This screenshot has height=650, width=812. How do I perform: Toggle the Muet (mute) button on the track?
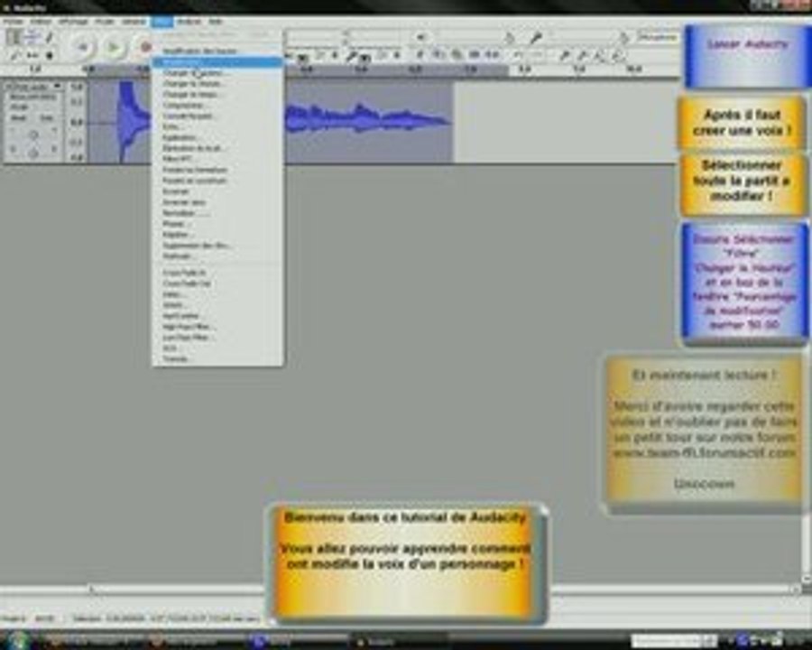click(x=19, y=118)
